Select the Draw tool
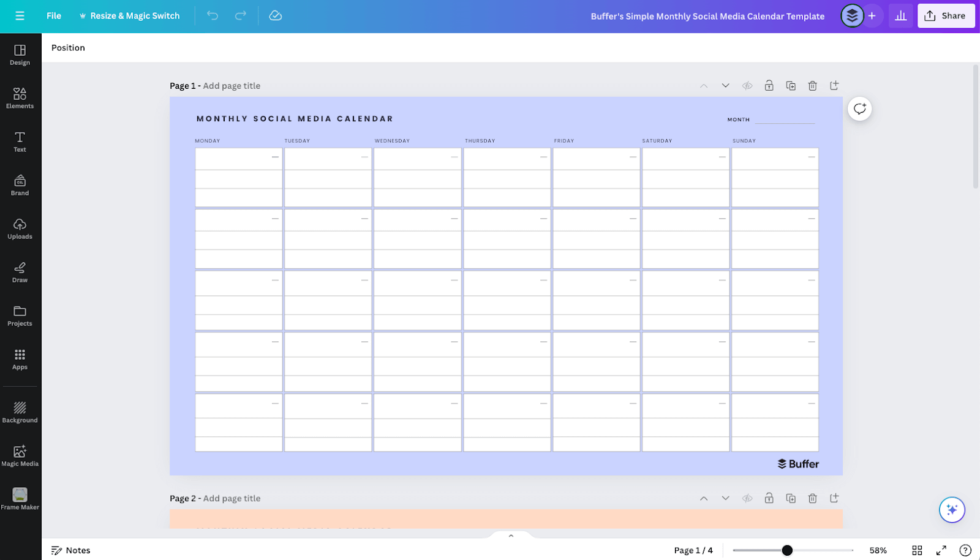The height and width of the screenshot is (560, 980). [20, 271]
